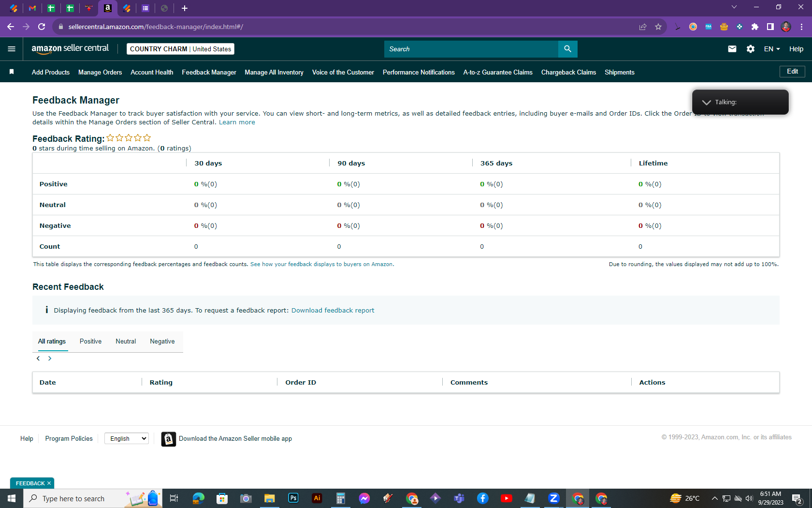Click the search magnifier button
Image resolution: width=812 pixels, height=508 pixels.
coord(567,49)
